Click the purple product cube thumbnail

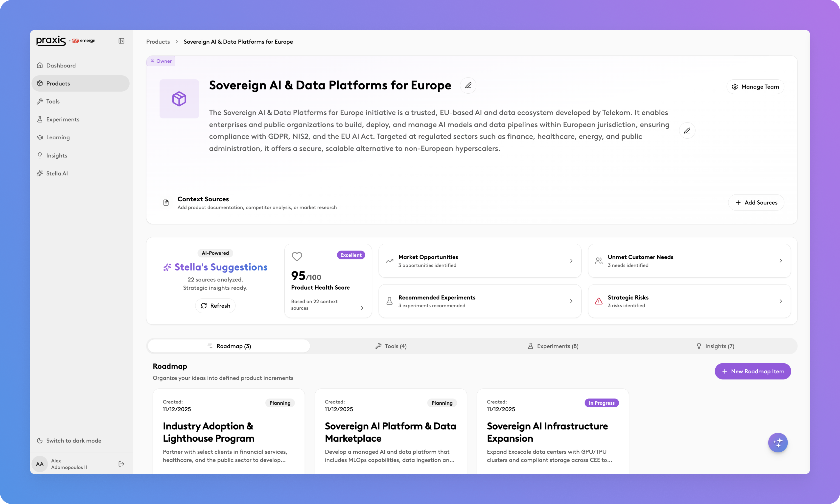coord(179,99)
